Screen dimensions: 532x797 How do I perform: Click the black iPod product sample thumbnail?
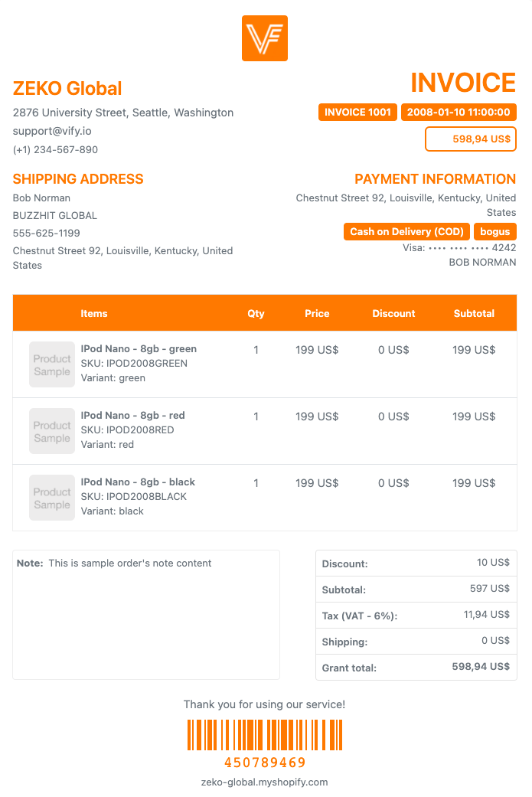tap(52, 498)
